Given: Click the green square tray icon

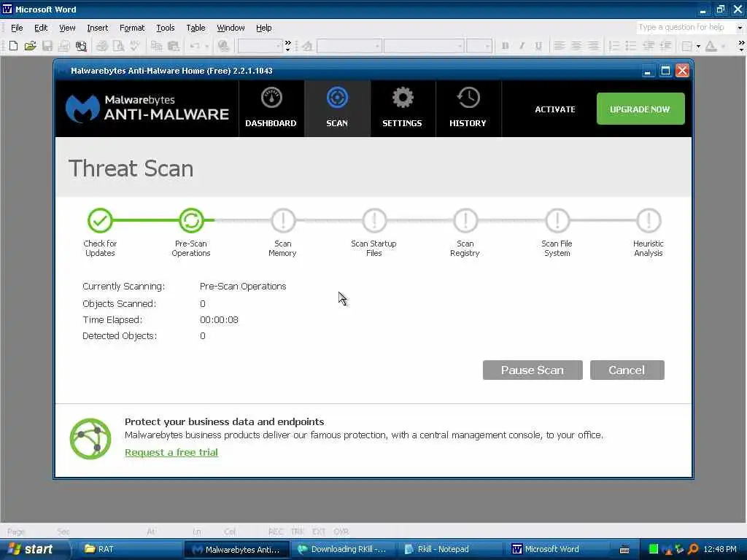Looking at the screenshot, I should coord(654,550).
